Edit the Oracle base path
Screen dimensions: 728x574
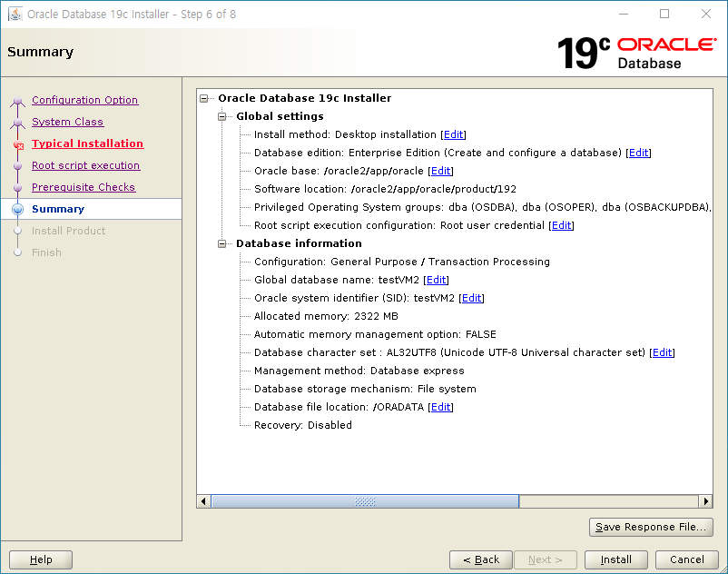coord(440,171)
